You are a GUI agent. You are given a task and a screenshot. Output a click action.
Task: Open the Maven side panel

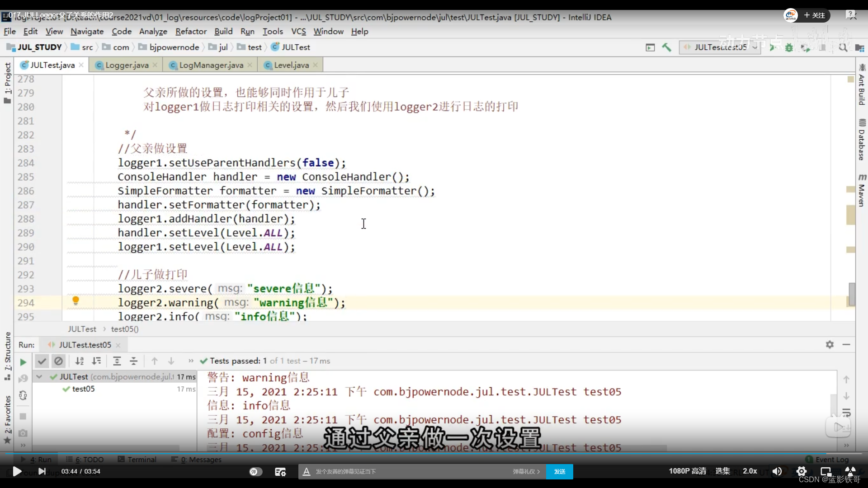click(x=862, y=190)
